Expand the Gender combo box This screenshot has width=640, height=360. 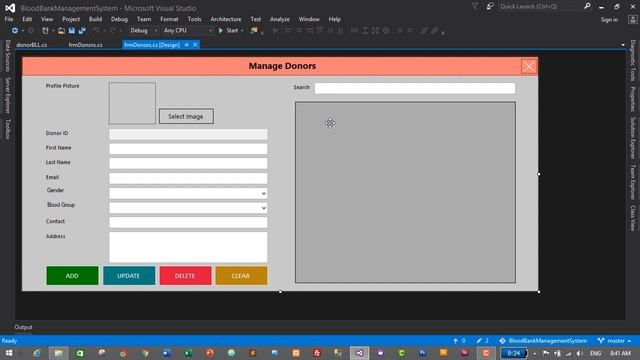(x=264, y=193)
